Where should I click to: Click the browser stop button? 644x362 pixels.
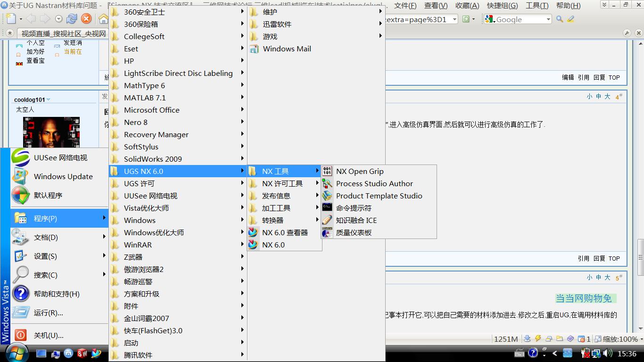[x=86, y=19]
